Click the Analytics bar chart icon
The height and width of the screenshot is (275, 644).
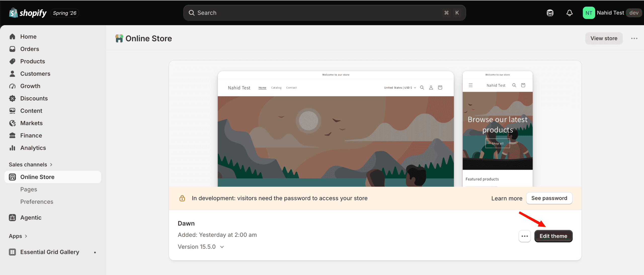[12, 148]
